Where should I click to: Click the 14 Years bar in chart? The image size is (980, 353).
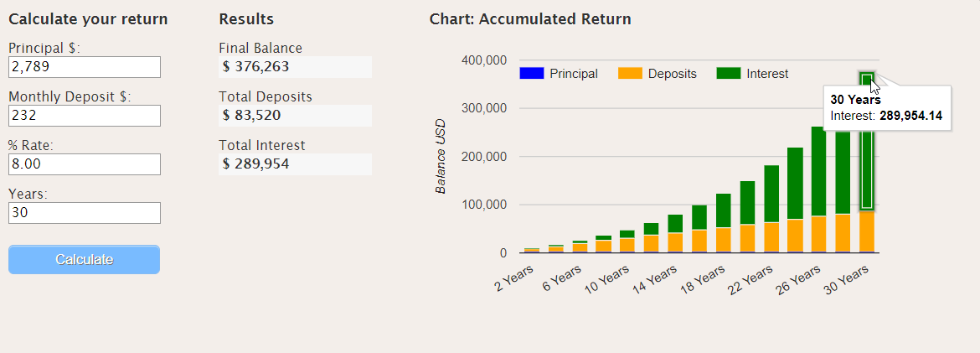(676, 233)
